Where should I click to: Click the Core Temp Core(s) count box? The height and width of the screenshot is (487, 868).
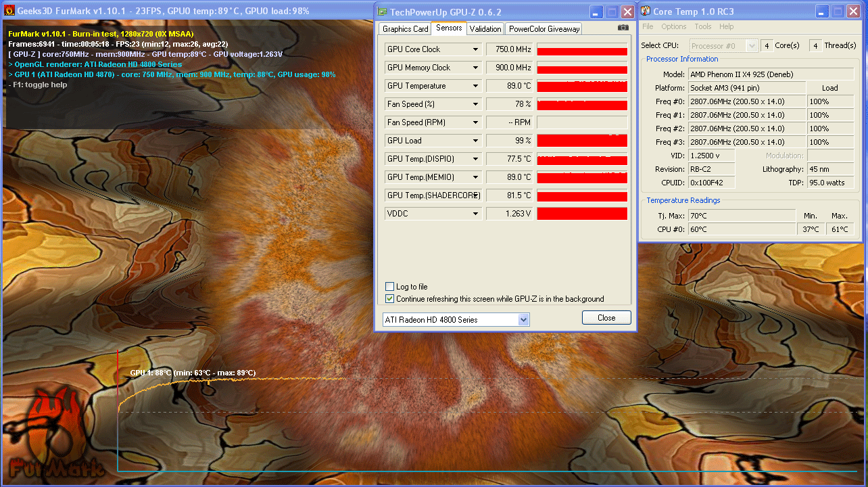767,45
